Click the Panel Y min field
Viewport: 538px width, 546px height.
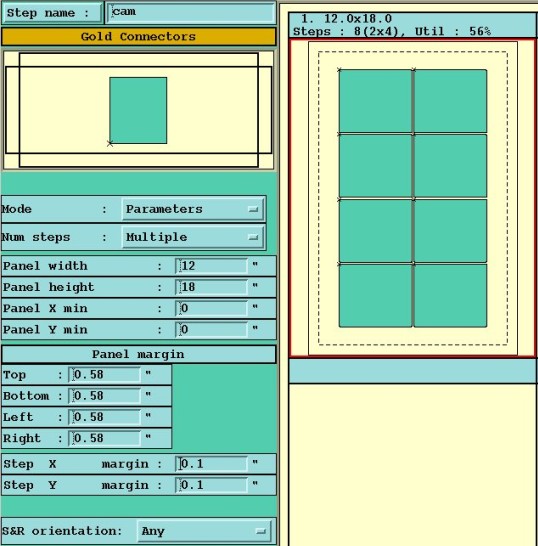(x=212, y=330)
